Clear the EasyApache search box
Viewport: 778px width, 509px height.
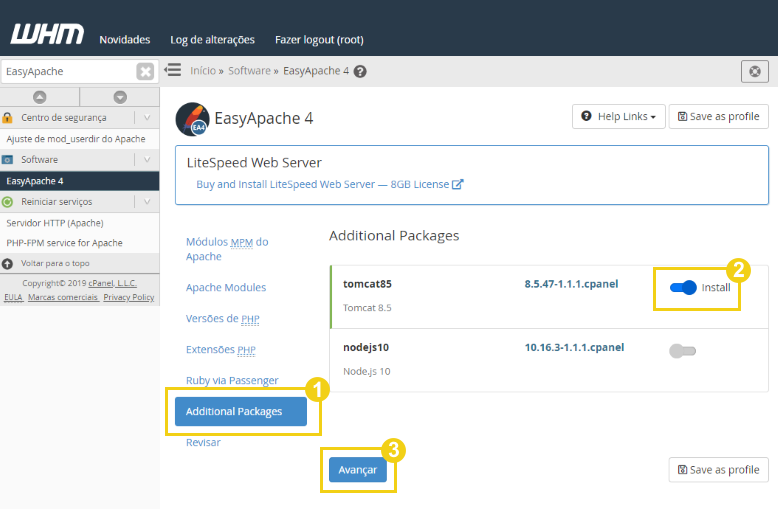coord(145,71)
